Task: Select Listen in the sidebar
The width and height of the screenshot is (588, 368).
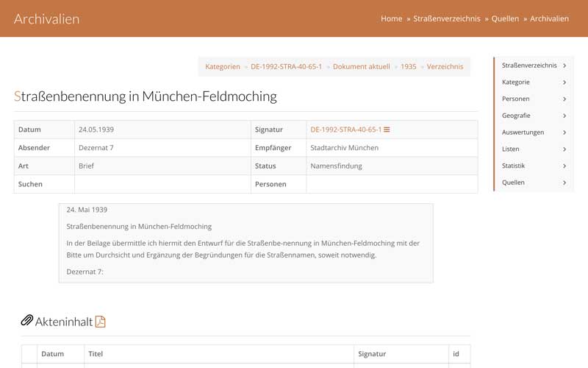Action: tap(510, 149)
